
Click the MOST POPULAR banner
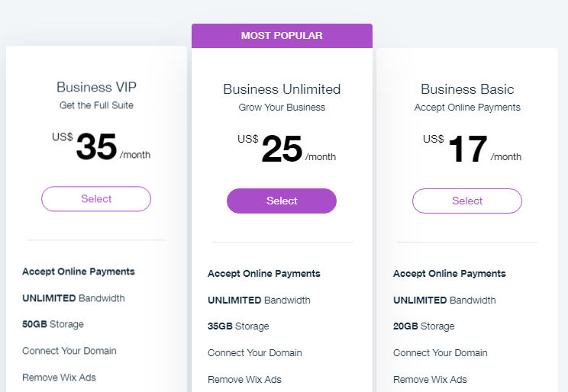pyautogui.click(x=282, y=36)
